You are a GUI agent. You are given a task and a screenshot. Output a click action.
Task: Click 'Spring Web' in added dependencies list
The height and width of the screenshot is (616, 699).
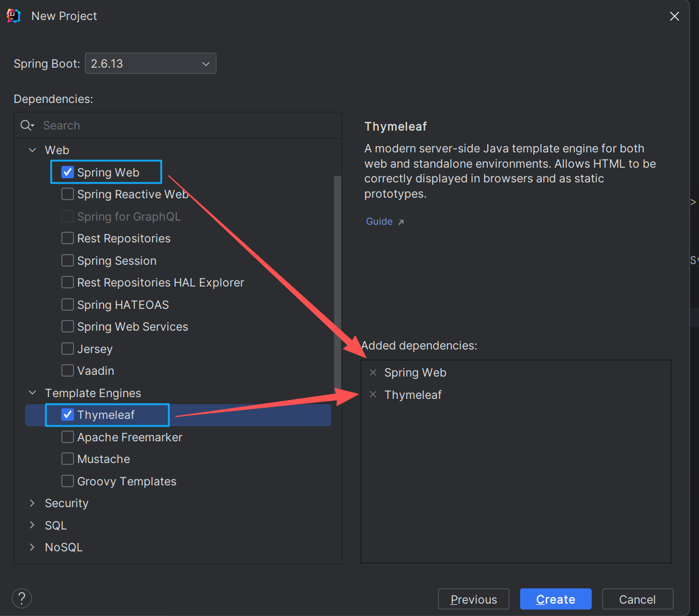tap(415, 372)
